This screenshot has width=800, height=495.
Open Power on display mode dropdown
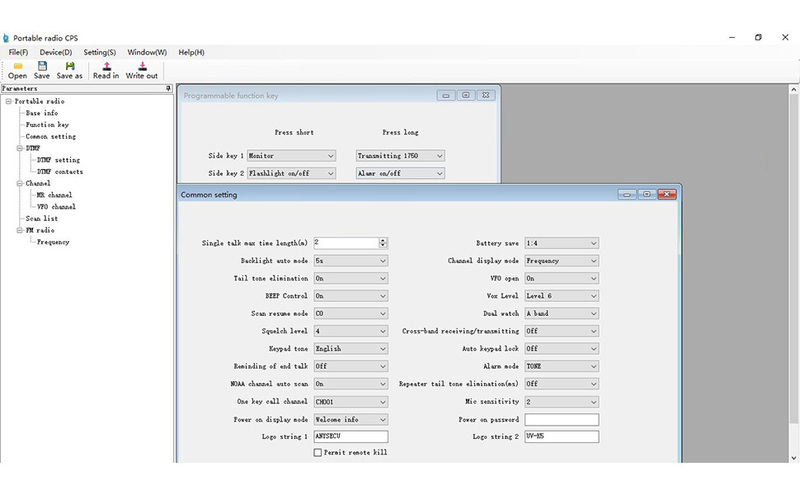(351, 419)
